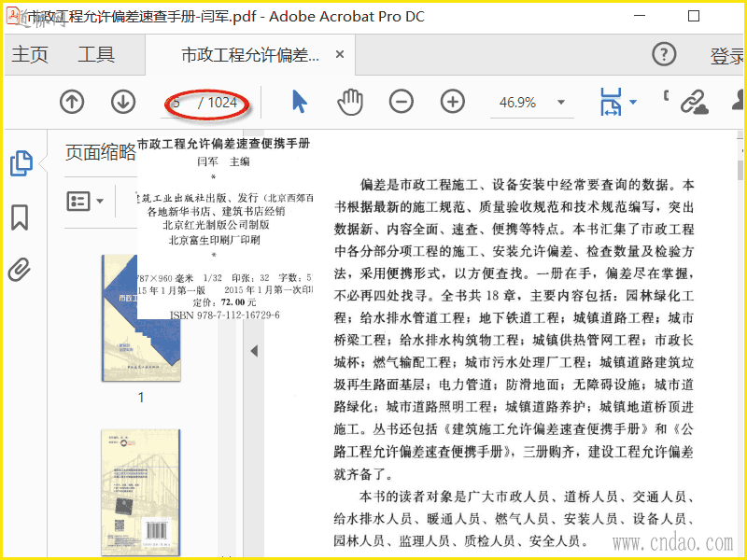Click the 46.9% zoom value field
The image size is (747, 560).
tap(518, 103)
